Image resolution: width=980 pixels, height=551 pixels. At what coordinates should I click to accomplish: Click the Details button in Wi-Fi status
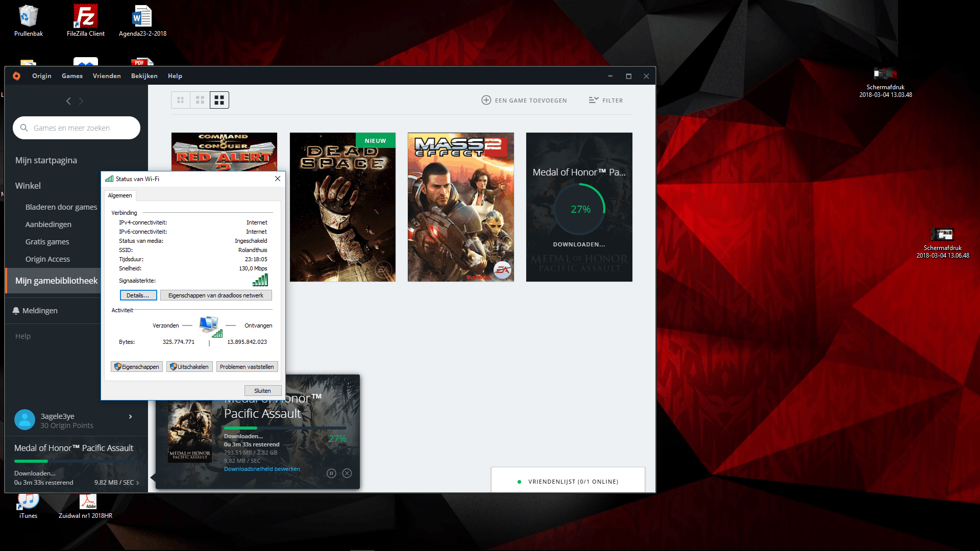138,295
